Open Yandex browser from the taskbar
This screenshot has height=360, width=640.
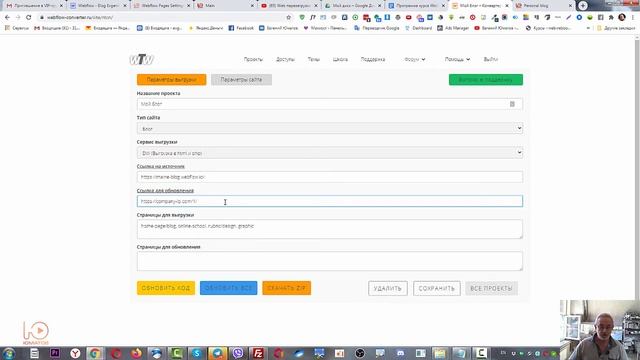click(x=75, y=353)
